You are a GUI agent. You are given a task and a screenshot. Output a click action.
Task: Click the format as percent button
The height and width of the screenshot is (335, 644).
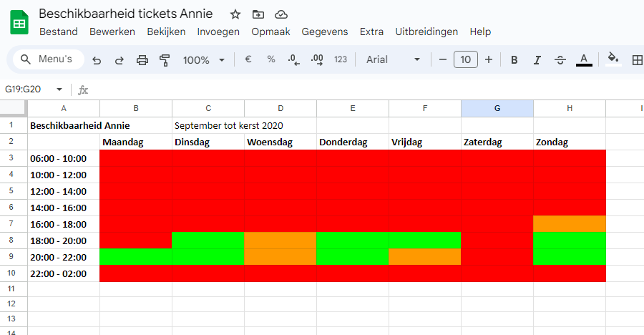(271, 60)
